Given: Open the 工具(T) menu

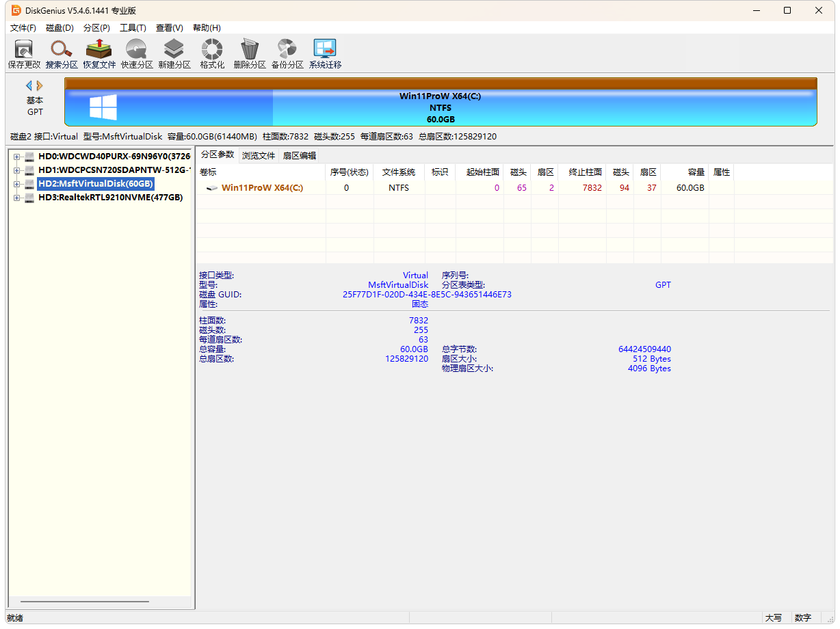Looking at the screenshot, I should coord(133,28).
